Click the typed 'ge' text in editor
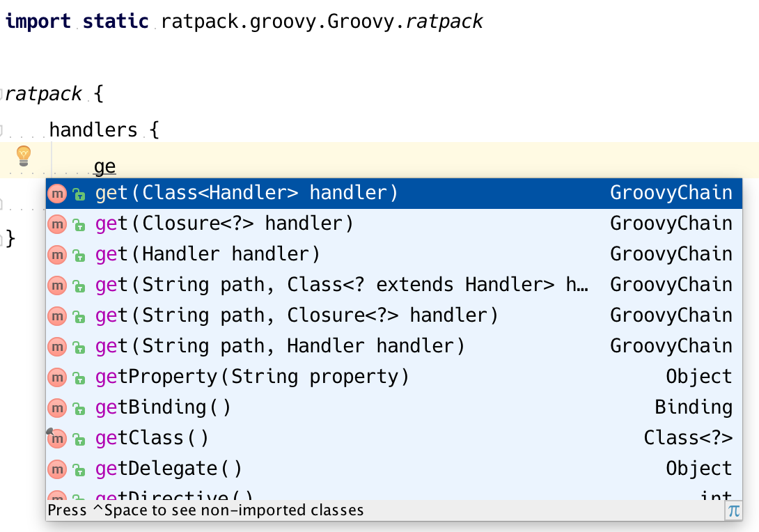This screenshot has height=532, width=759. tap(103, 166)
